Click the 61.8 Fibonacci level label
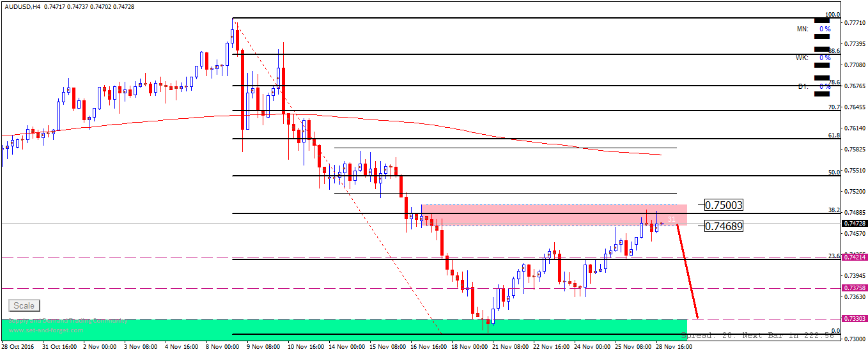The width and height of the screenshot is (868, 354). coord(833,135)
